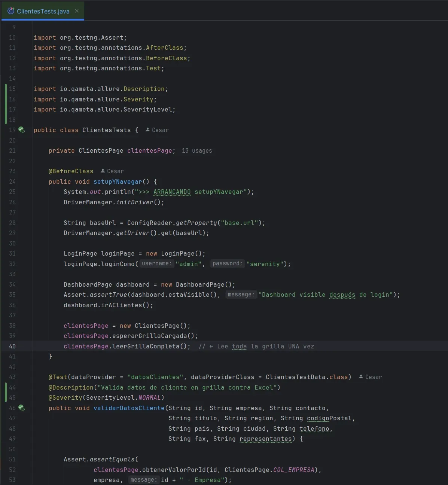This screenshot has height=485, width=448.
Task: Click the author icon next to Cesar on line 23
Action: click(102, 171)
